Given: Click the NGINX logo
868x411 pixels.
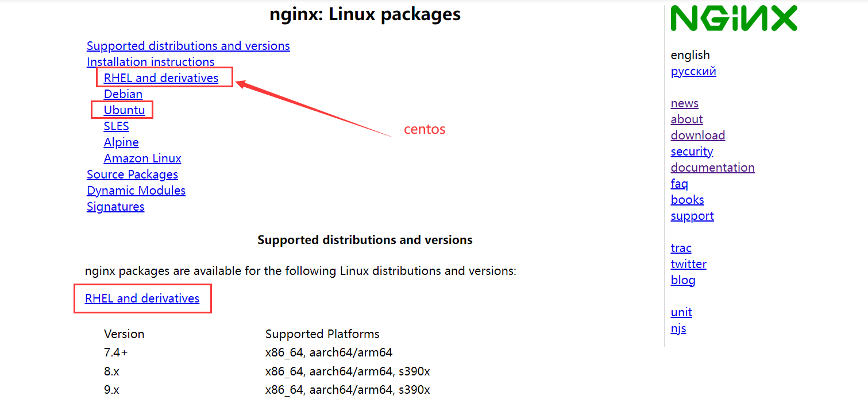Looking at the screenshot, I should (x=734, y=18).
